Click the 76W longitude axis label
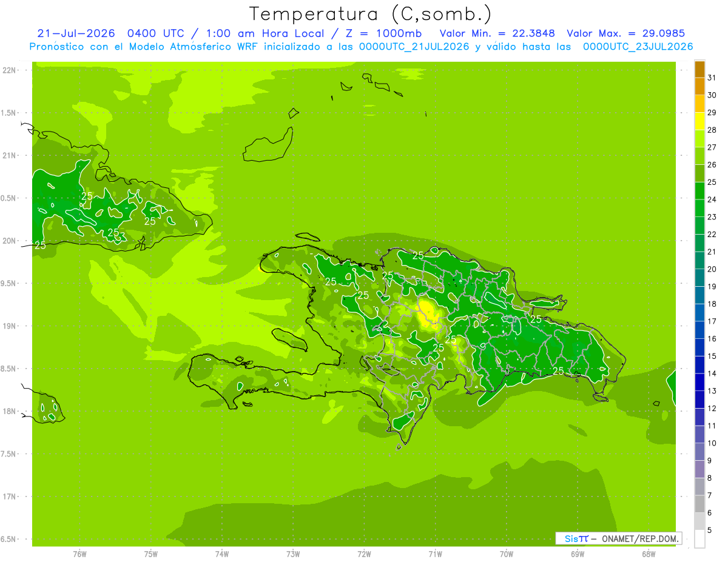 coord(79,554)
